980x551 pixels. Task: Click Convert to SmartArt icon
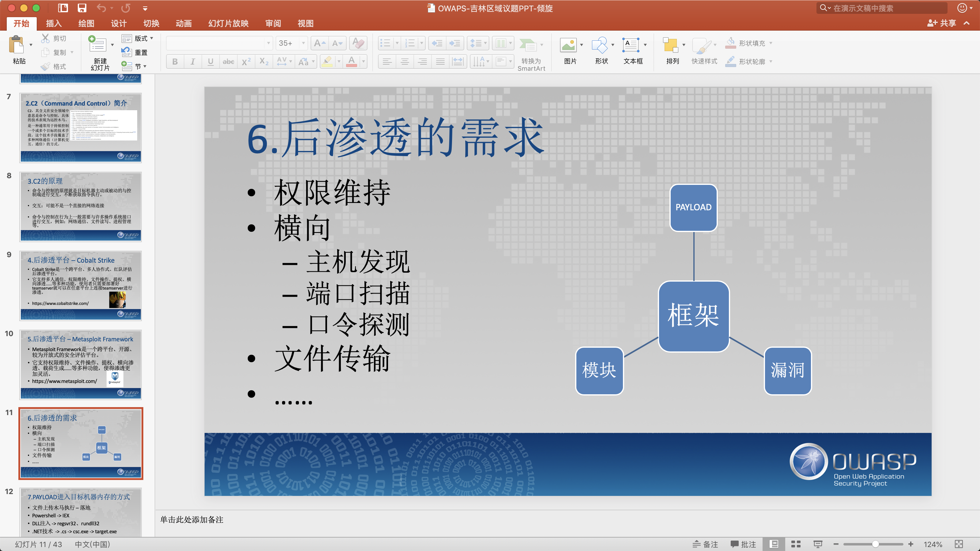coord(528,45)
